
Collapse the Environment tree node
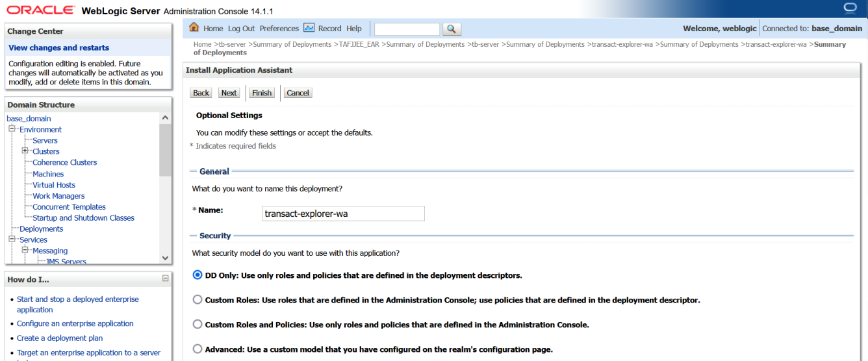(12, 129)
